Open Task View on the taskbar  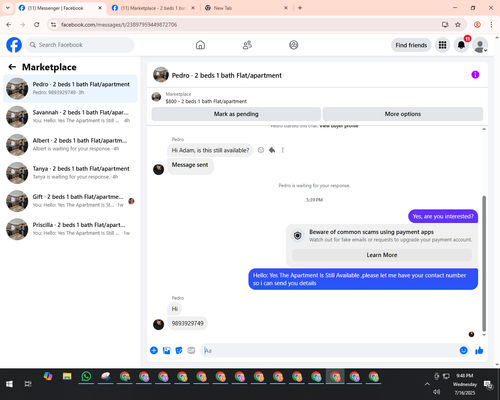pos(28,384)
